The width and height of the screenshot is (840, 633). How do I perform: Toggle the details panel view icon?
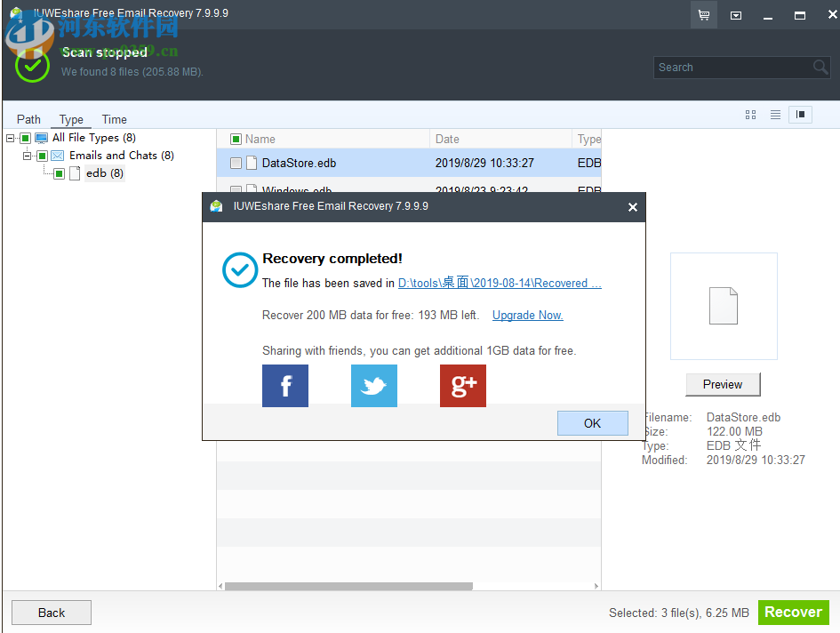(800, 115)
